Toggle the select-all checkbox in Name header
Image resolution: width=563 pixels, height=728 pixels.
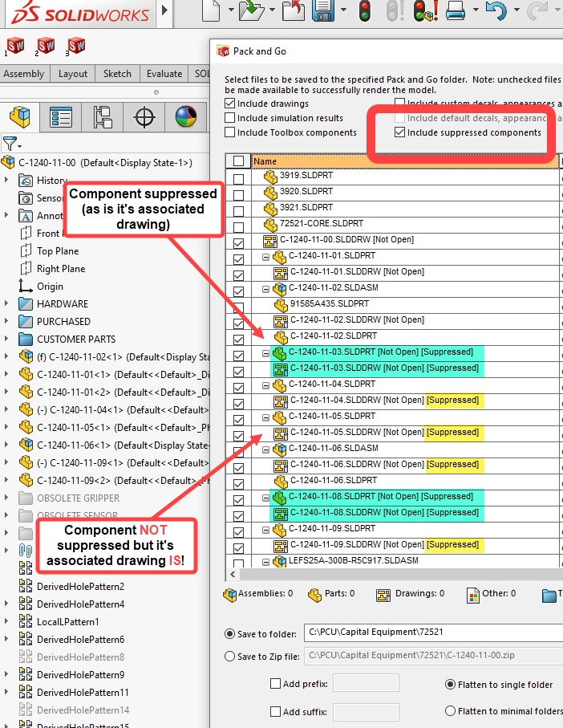tap(238, 161)
